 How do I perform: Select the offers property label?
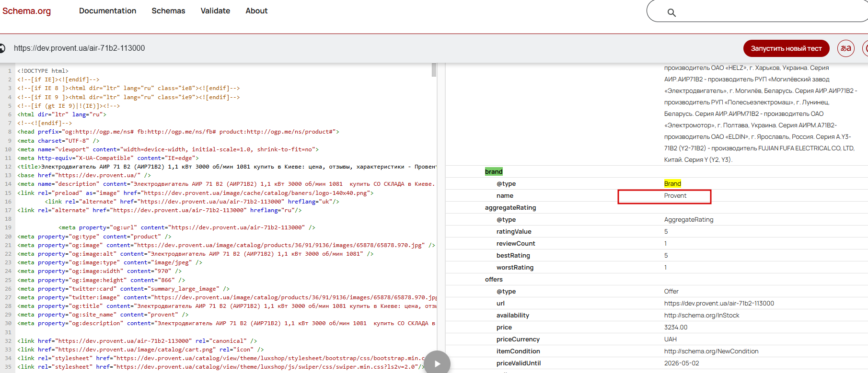point(494,279)
